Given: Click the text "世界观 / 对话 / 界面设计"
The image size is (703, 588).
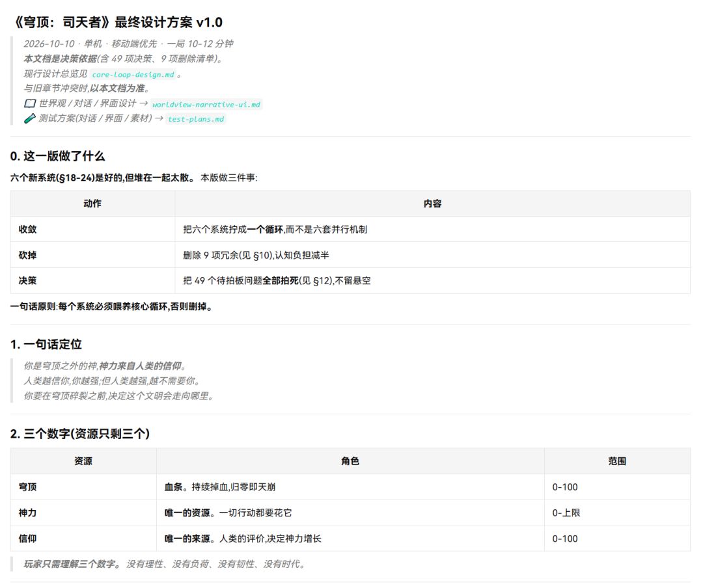Looking at the screenshot, I should (x=87, y=103).
